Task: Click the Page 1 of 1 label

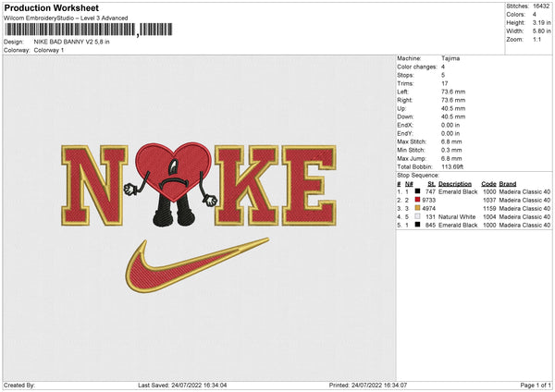Action: coord(536,385)
